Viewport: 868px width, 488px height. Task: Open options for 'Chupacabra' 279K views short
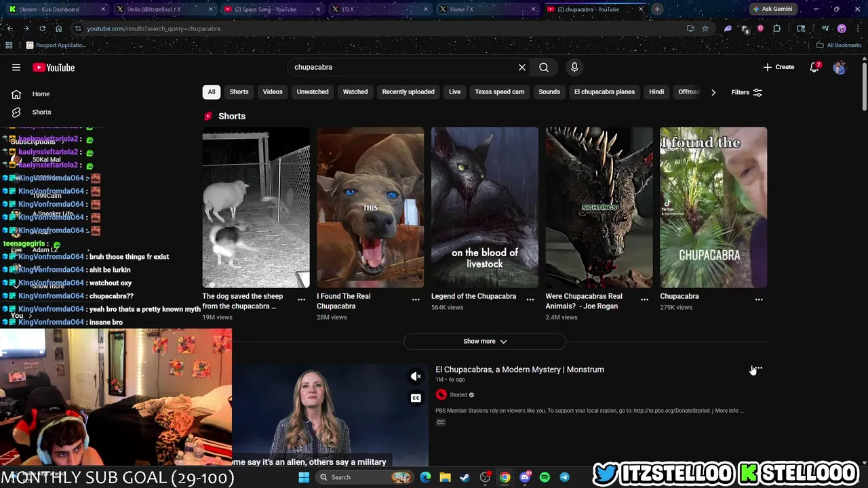[x=759, y=299]
